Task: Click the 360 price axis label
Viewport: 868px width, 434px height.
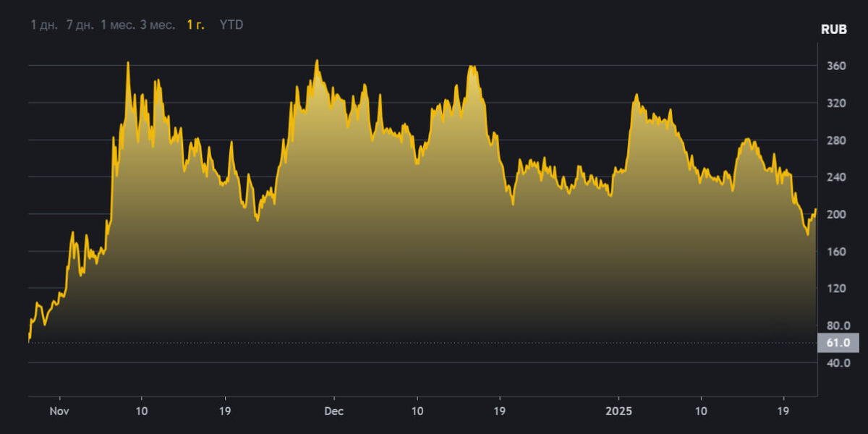Action: [835, 67]
